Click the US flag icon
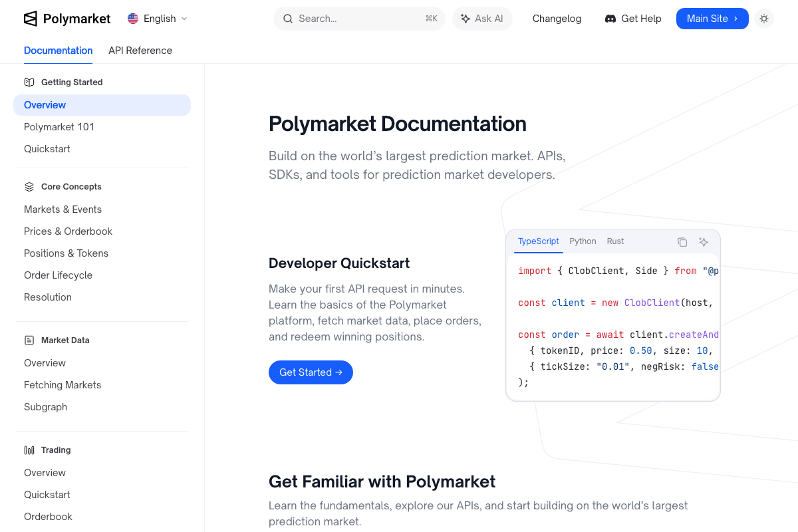Screen dimensions: 798x532 tap(133, 19)
